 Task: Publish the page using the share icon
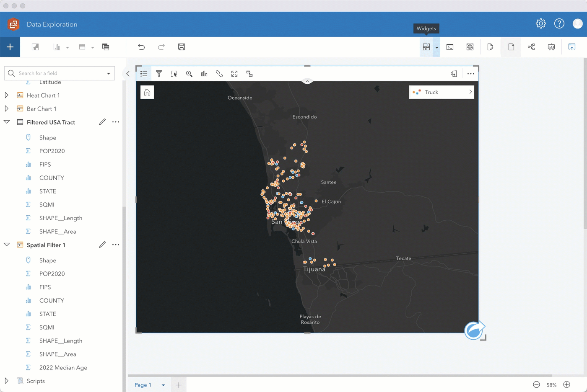(x=572, y=47)
